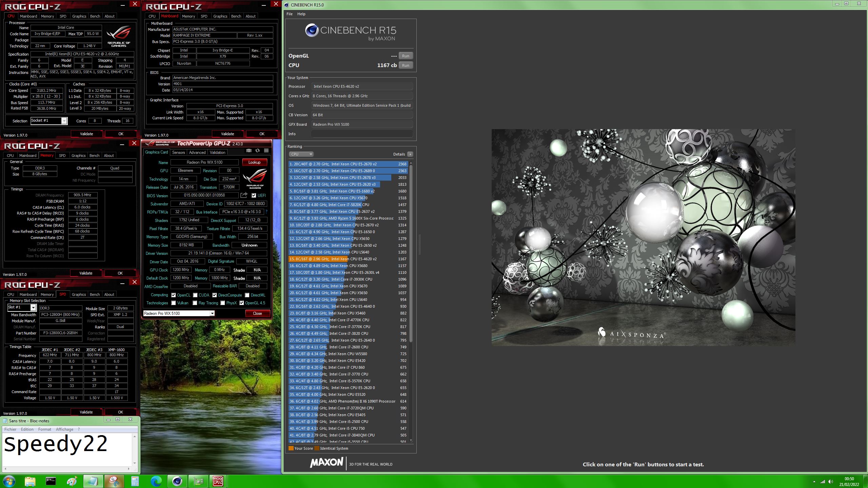Click the Bus Interface question mark in GPU-Z
This screenshot has width=868, height=488.
[x=266, y=212]
